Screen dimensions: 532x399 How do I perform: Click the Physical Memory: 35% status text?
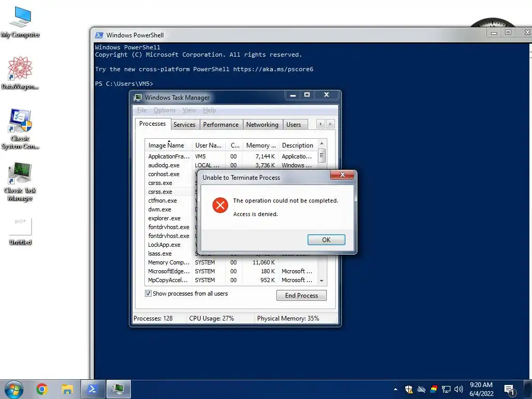click(x=288, y=318)
